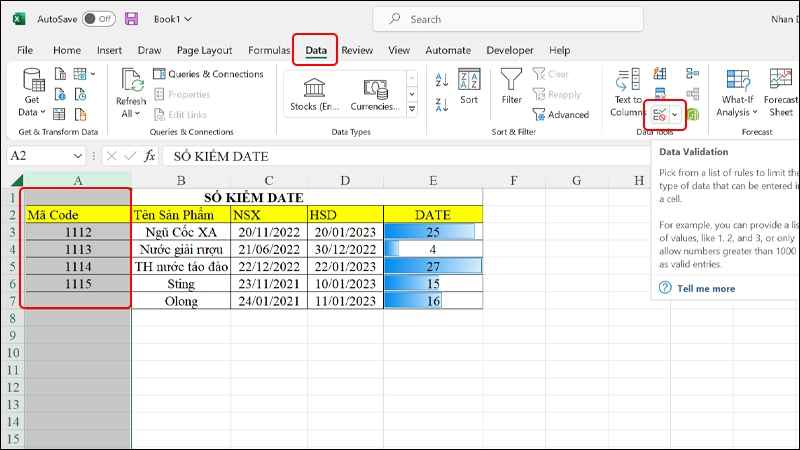Click the formula bar showing SỔ KIỂM DATE
Viewport: 800px width, 450px height.
tap(406, 156)
